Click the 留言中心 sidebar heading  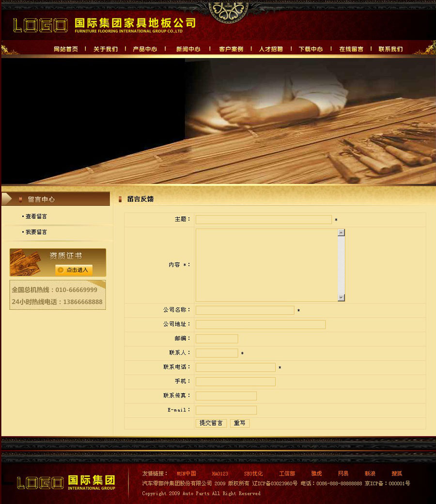(x=41, y=199)
